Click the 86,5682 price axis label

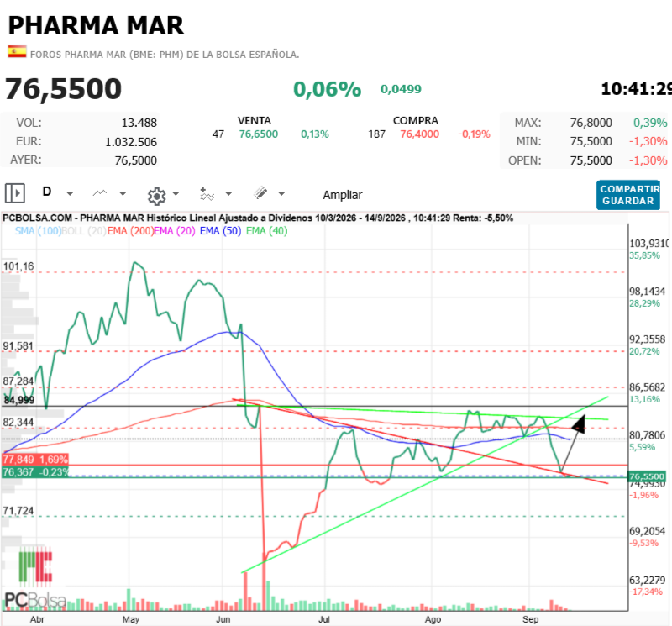click(647, 387)
